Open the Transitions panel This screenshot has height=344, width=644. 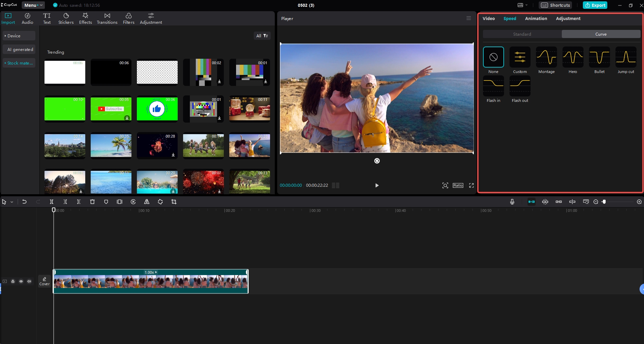tap(107, 18)
